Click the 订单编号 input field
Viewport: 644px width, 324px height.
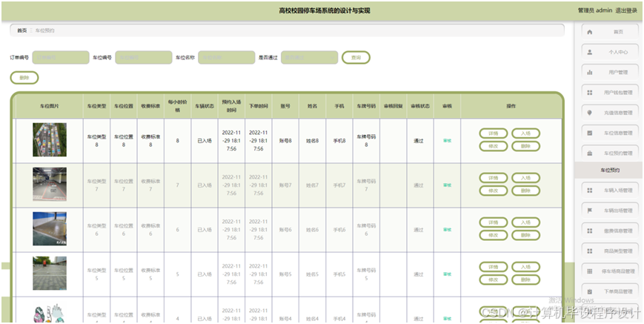61,58
